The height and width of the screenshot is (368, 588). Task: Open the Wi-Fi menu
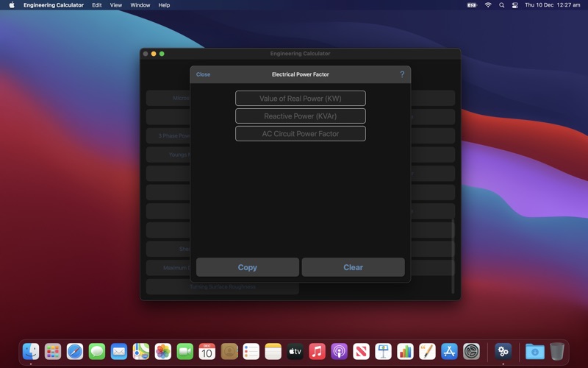(488, 5)
